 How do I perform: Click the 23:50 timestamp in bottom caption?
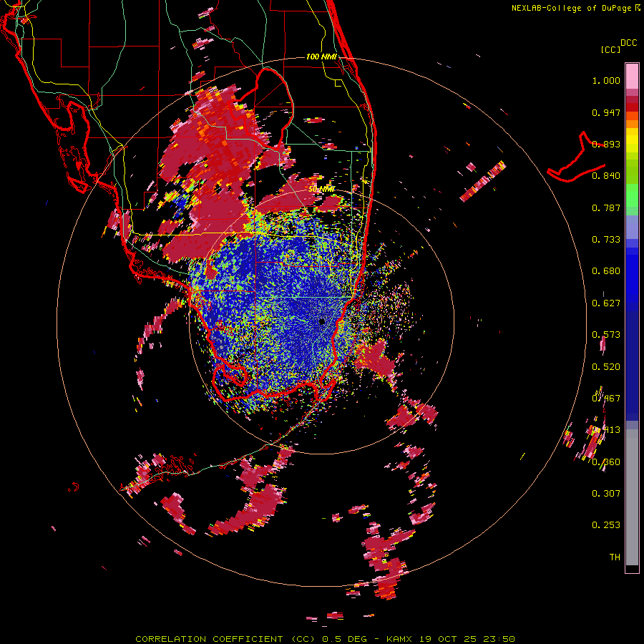pos(498,639)
